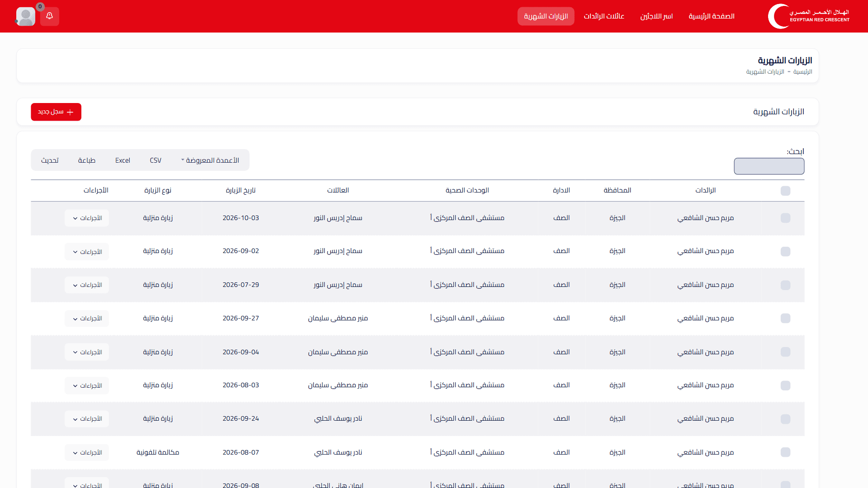Sort by الرائدات column header

pos(705,190)
